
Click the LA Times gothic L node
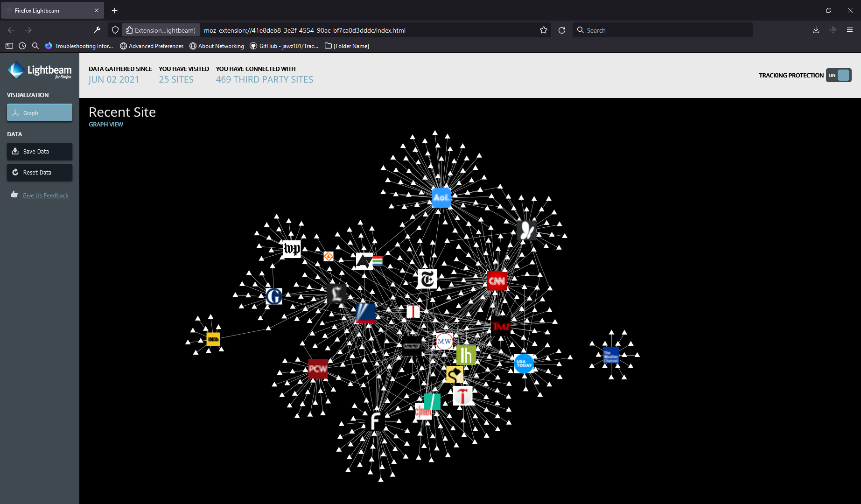coord(336,294)
